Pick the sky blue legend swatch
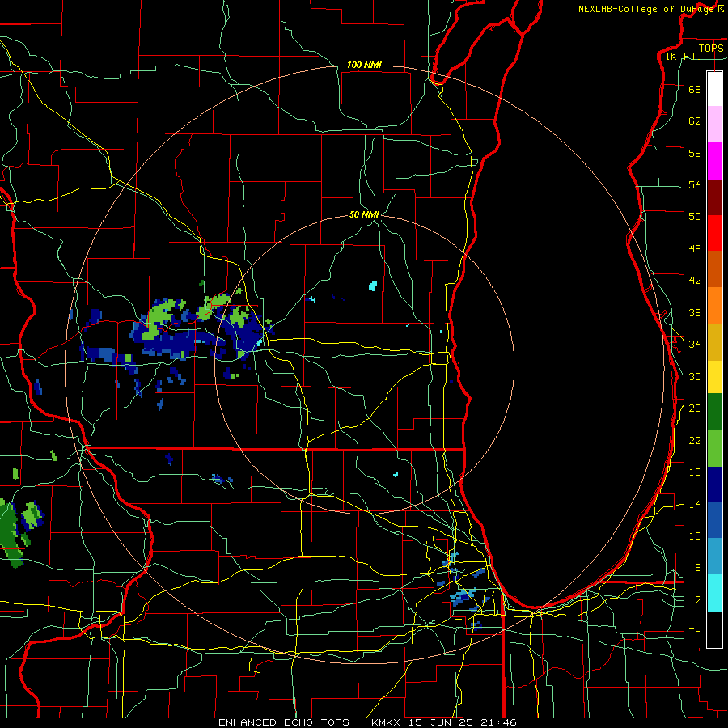Image resolution: width=728 pixels, height=728 pixels. tap(714, 557)
